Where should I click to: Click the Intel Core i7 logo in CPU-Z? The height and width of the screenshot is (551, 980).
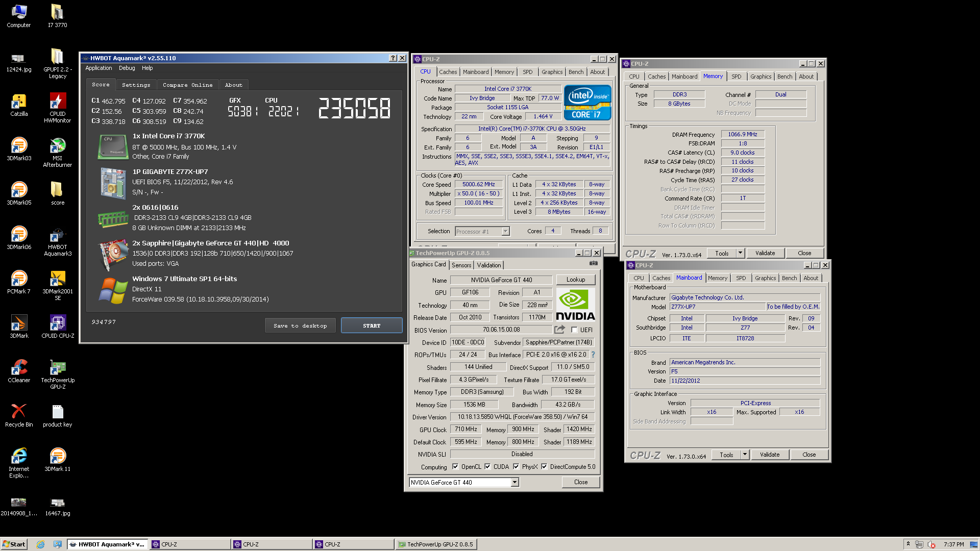[587, 103]
